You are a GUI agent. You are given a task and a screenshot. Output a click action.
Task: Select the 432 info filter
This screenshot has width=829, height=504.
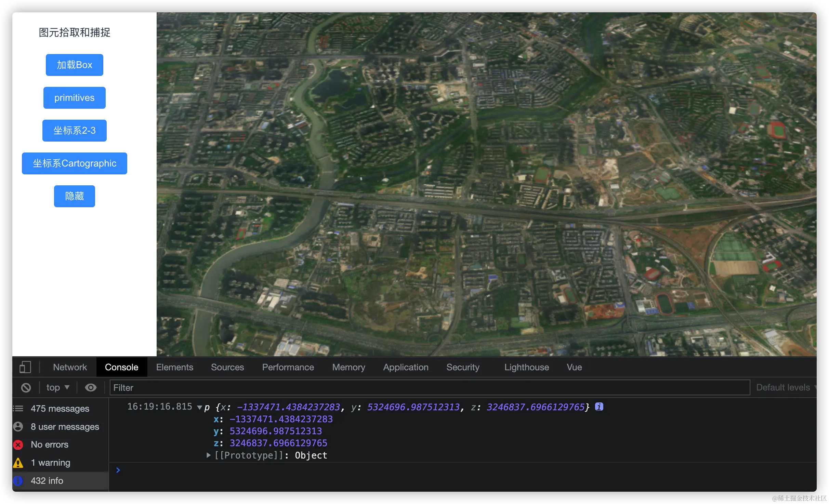pos(47,481)
